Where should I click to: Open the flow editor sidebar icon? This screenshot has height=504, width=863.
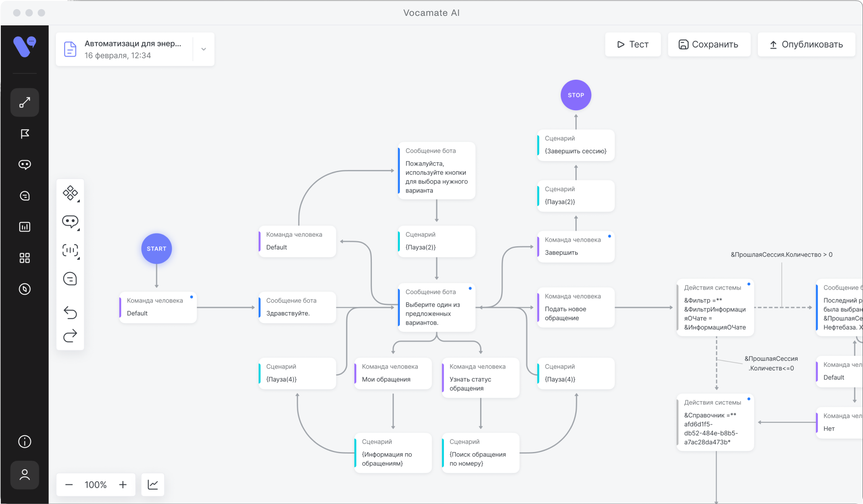(25, 103)
